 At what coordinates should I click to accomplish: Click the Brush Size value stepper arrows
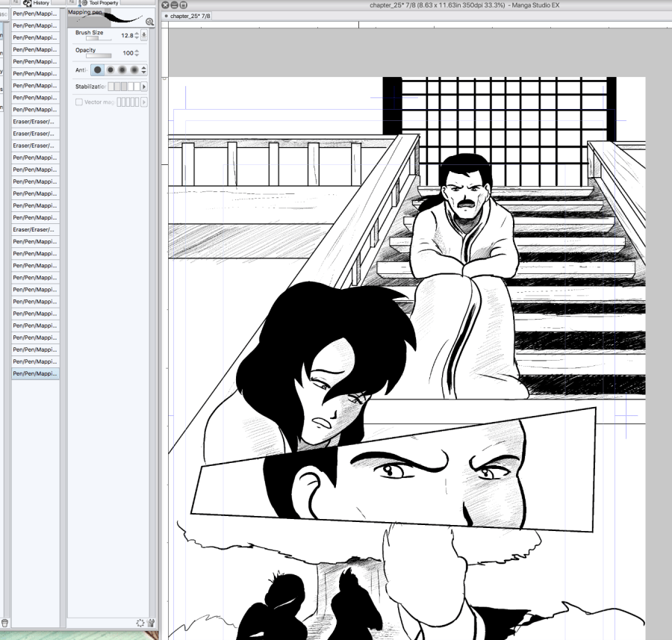click(x=137, y=35)
